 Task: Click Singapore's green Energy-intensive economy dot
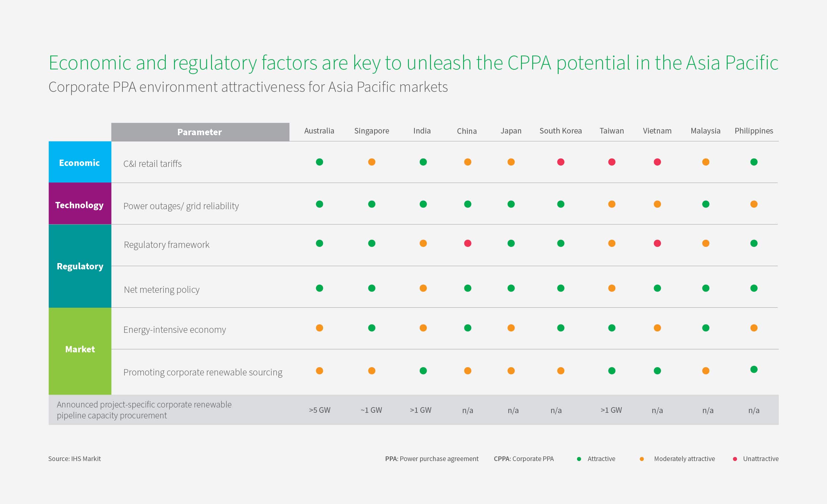372,328
